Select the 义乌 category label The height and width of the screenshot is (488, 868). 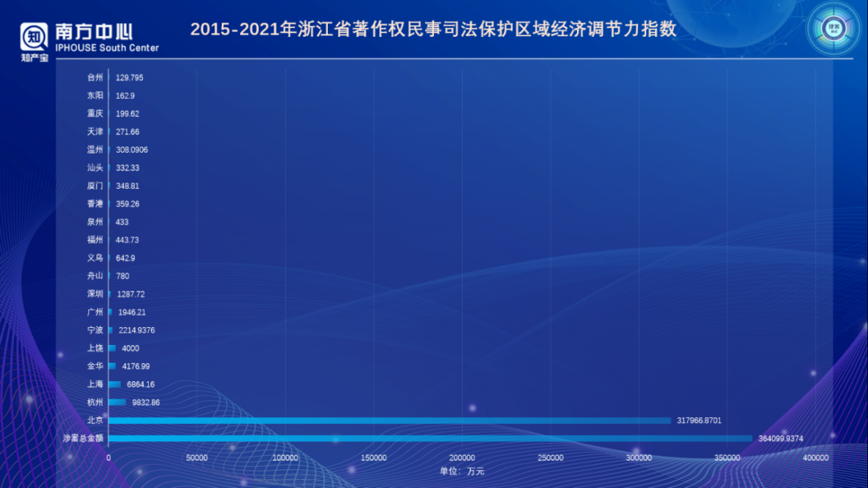click(x=95, y=257)
